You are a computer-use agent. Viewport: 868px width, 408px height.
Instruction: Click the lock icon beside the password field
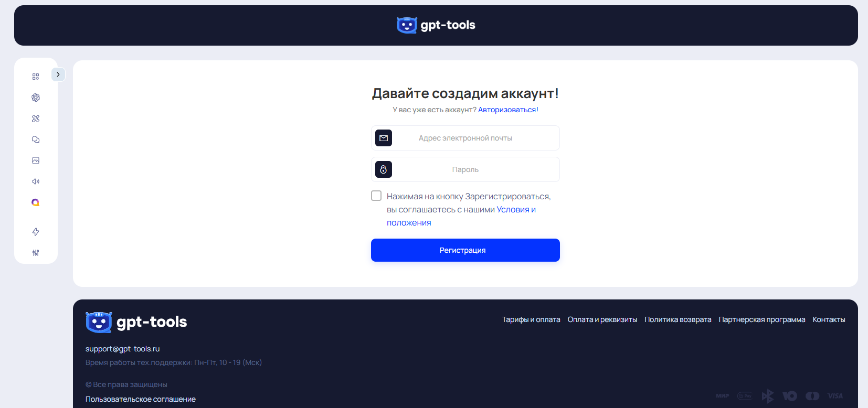coord(384,169)
